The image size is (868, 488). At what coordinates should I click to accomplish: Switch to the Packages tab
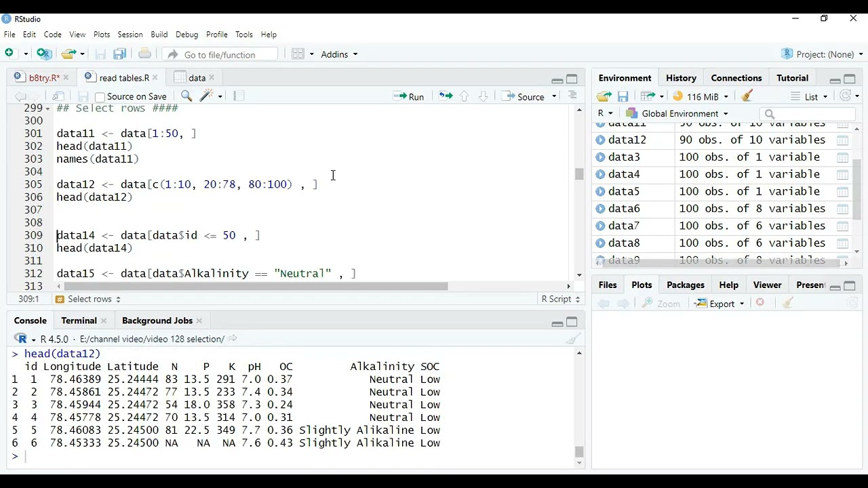[685, 285]
